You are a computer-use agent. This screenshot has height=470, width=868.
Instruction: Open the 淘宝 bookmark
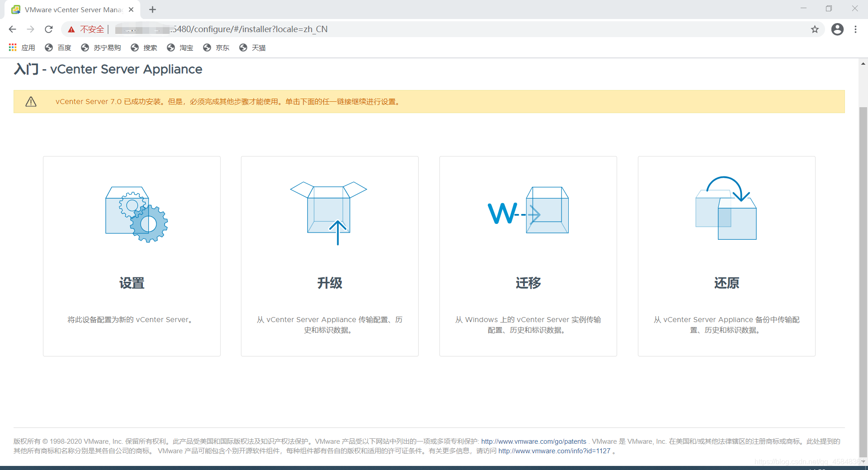click(180, 47)
